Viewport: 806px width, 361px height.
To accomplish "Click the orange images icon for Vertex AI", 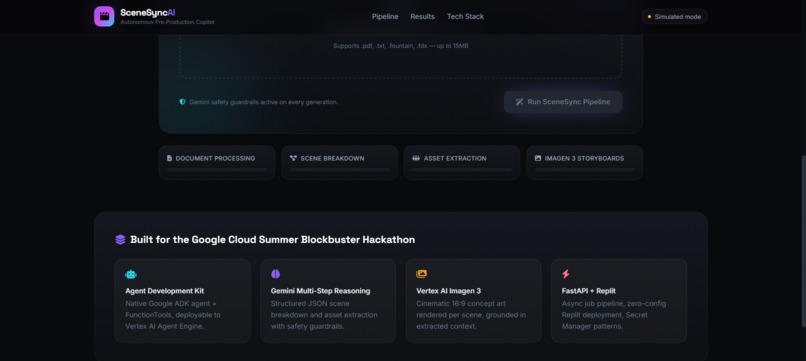I will (422, 274).
